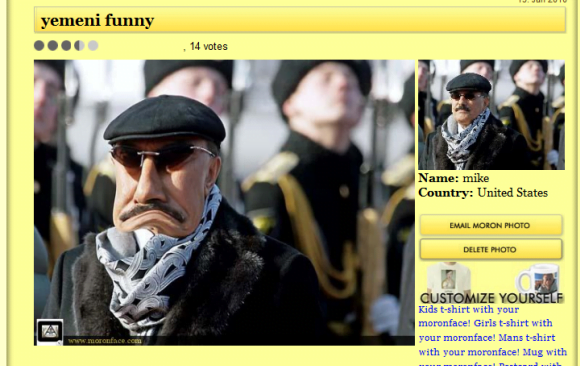
Task: Click the Customize Yourself banner text
Action: pyautogui.click(x=492, y=298)
